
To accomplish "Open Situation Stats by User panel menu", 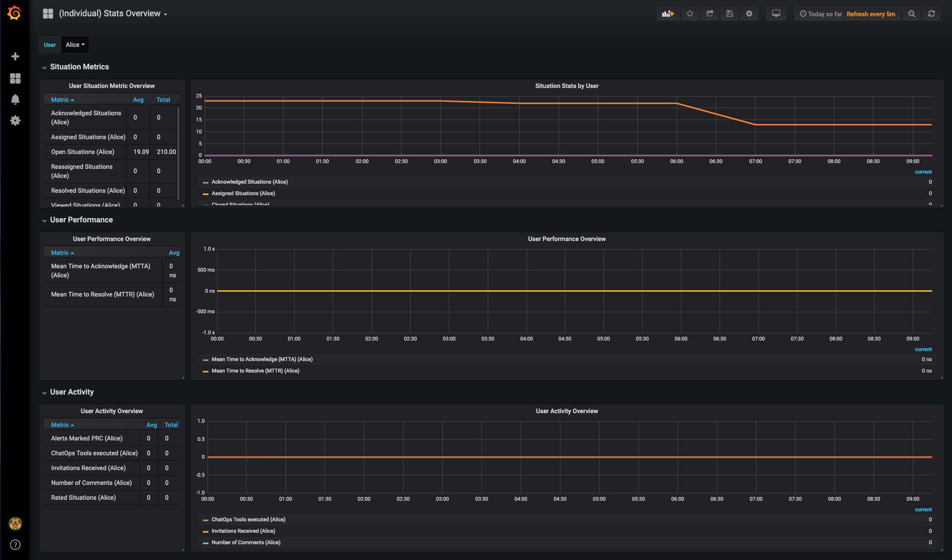I will pyautogui.click(x=567, y=86).
